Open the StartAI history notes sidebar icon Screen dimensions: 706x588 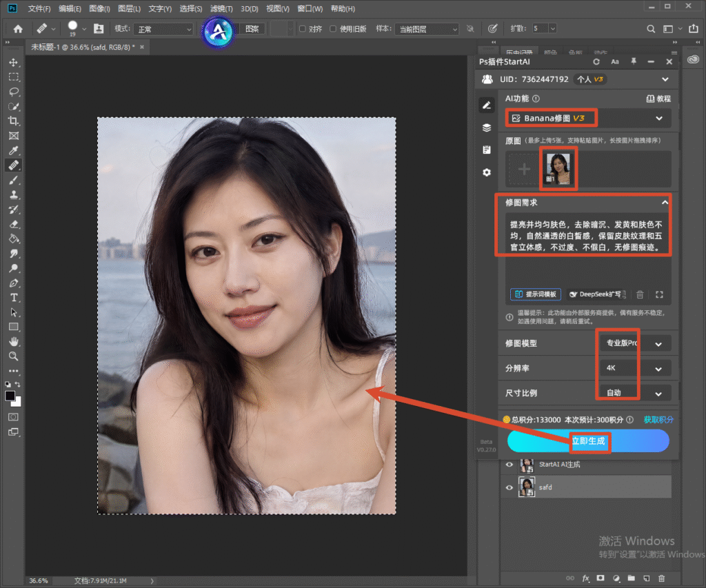487,150
